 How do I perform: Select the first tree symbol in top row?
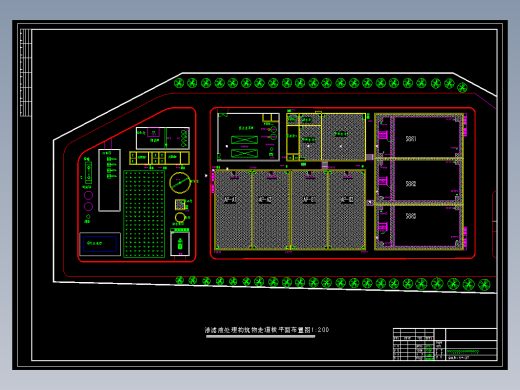click(x=179, y=83)
